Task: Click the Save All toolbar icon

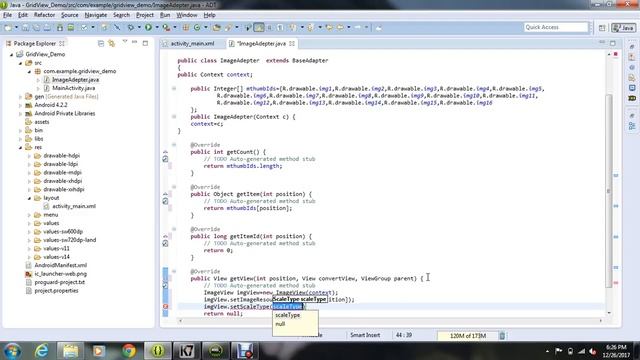Action: (36, 27)
